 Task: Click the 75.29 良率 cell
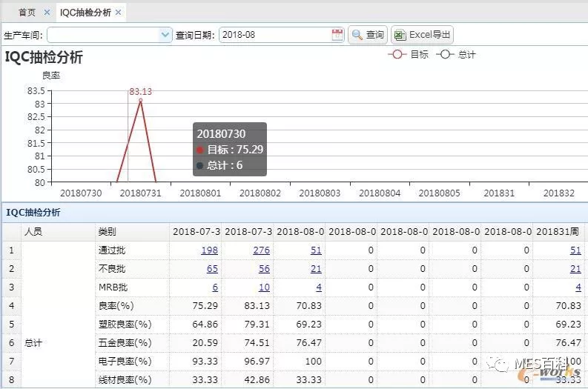pyautogui.click(x=195, y=306)
